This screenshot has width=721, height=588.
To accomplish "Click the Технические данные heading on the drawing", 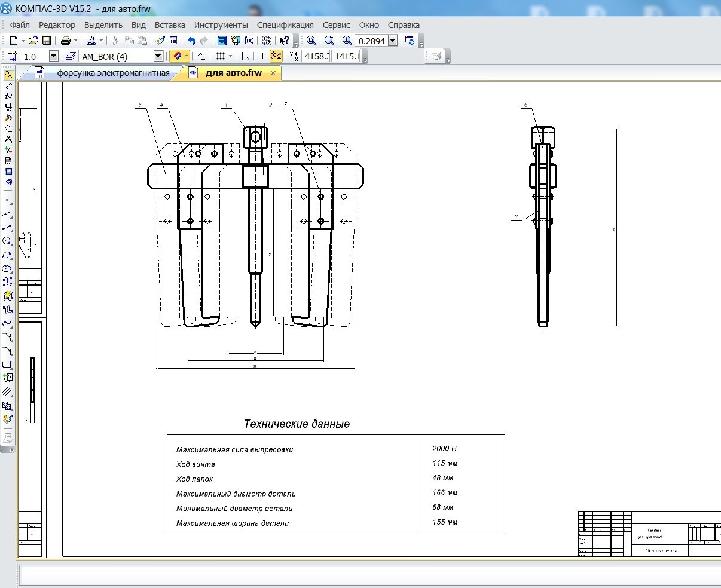I will pyautogui.click(x=297, y=424).
